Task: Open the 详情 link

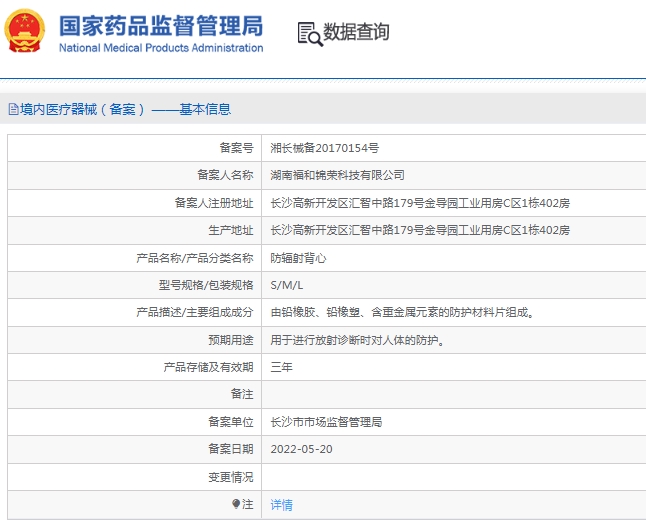Action: tap(281, 505)
